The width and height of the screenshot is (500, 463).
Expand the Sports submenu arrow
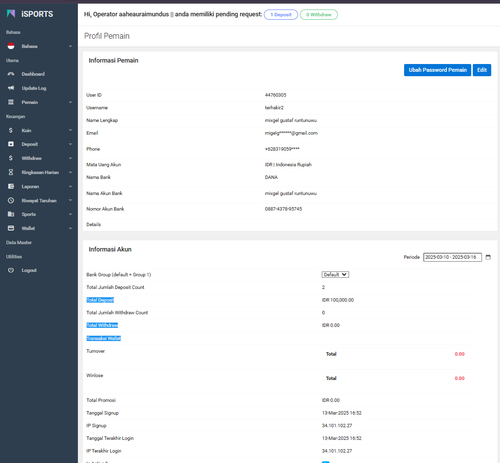tap(70, 214)
